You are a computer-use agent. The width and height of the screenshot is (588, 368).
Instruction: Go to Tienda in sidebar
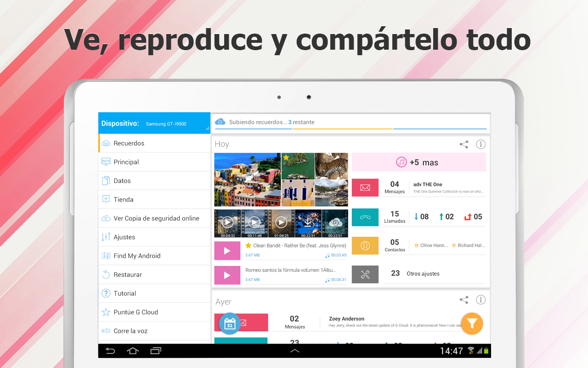(x=154, y=200)
